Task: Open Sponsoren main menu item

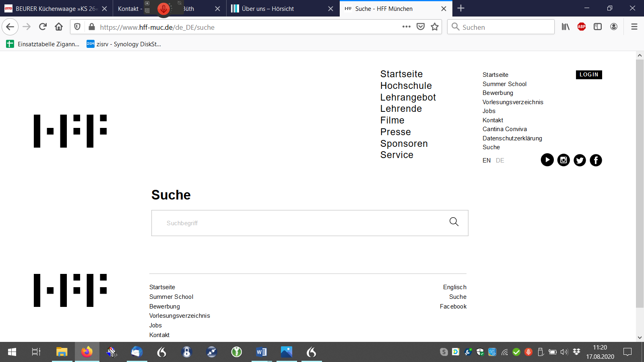Action: [x=404, y=144]
